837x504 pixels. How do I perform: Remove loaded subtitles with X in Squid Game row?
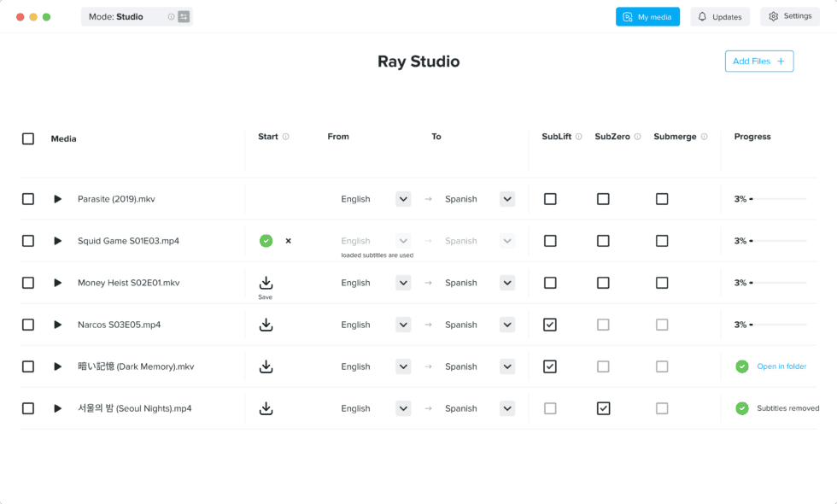289,241
